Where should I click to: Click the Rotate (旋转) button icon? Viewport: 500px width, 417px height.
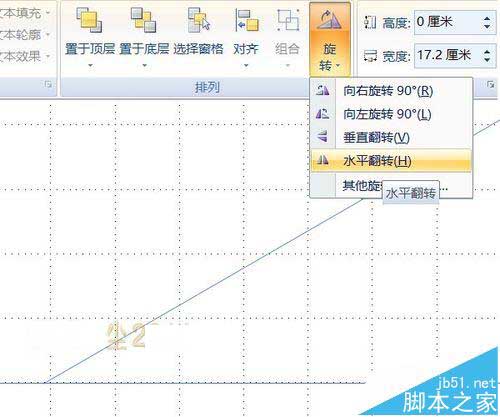329,19
